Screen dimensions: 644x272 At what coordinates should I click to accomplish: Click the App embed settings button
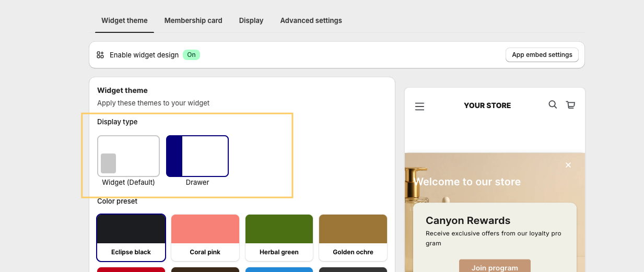(x=542, y=55)
